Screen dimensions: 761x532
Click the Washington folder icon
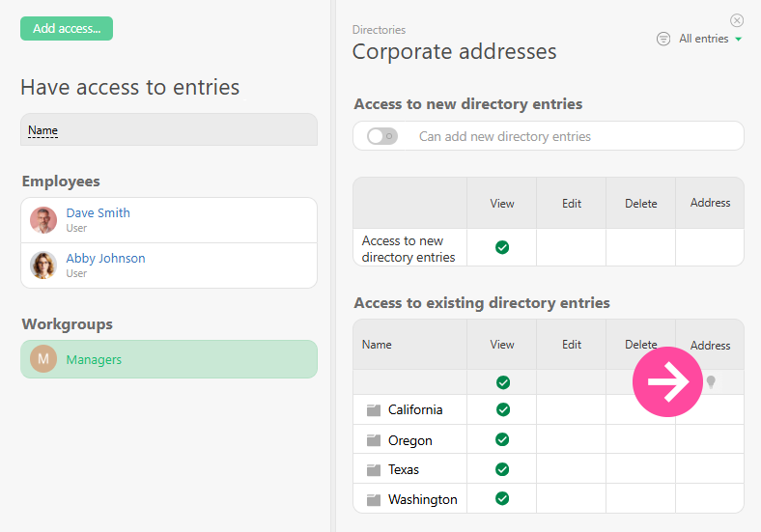(x=374, y=500)
